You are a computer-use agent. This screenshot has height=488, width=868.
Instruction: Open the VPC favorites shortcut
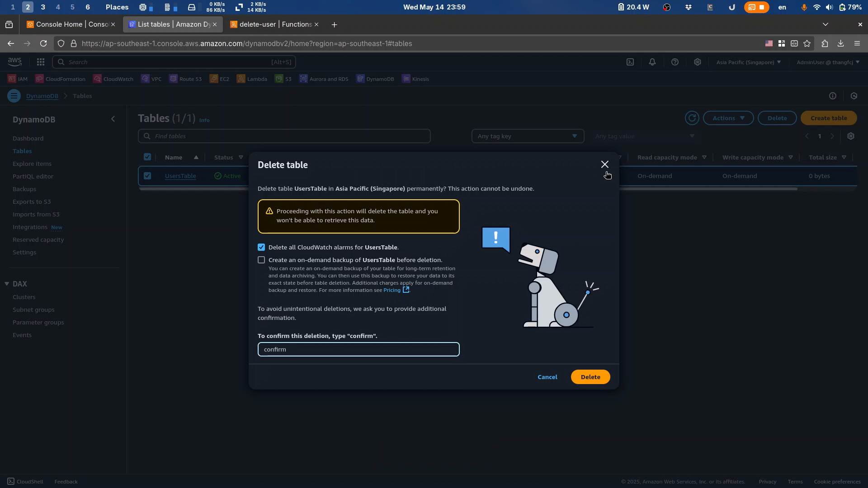coord(151,79)
